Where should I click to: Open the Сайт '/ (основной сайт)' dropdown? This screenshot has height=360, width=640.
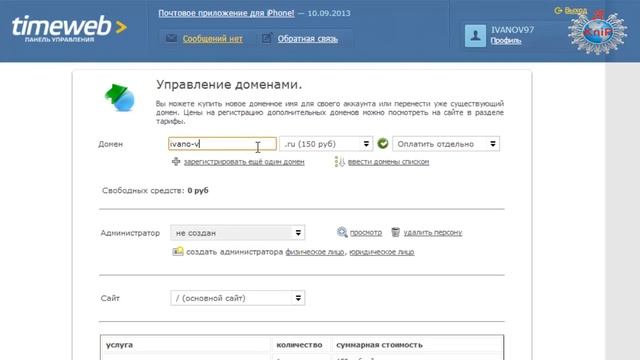(238, 298)
